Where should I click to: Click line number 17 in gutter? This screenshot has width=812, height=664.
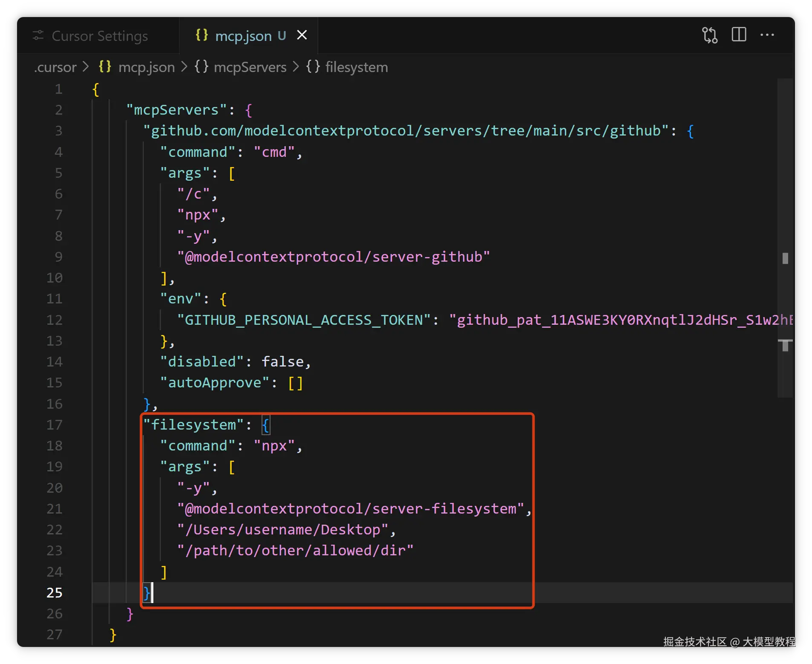pyautogui.click(x=55, y=424)
